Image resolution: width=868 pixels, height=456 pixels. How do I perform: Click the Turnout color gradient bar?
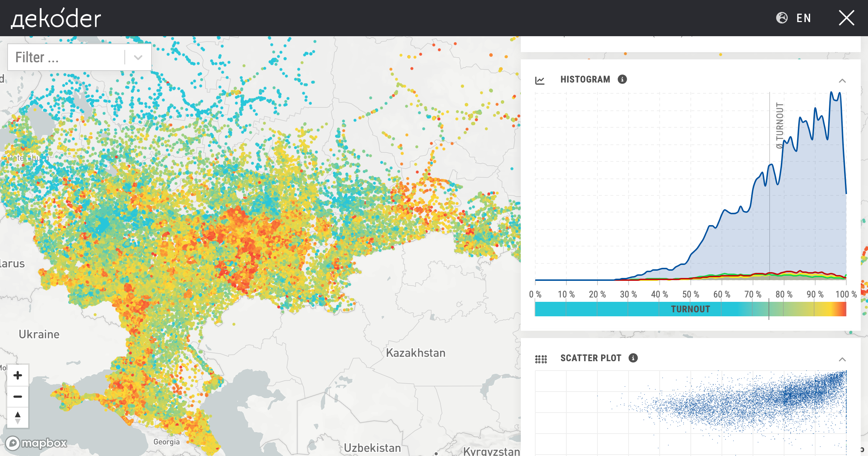(x=690, y=309)
